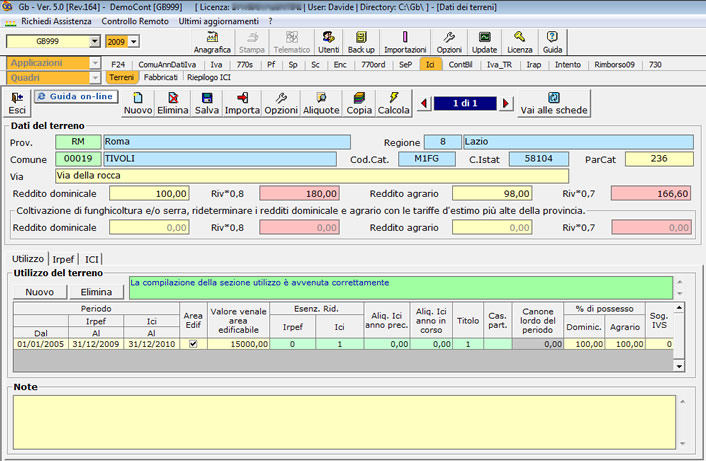Expand the Quadri dropdown arrow
This screenshot has width=706, height=461.
coord(95,77)
